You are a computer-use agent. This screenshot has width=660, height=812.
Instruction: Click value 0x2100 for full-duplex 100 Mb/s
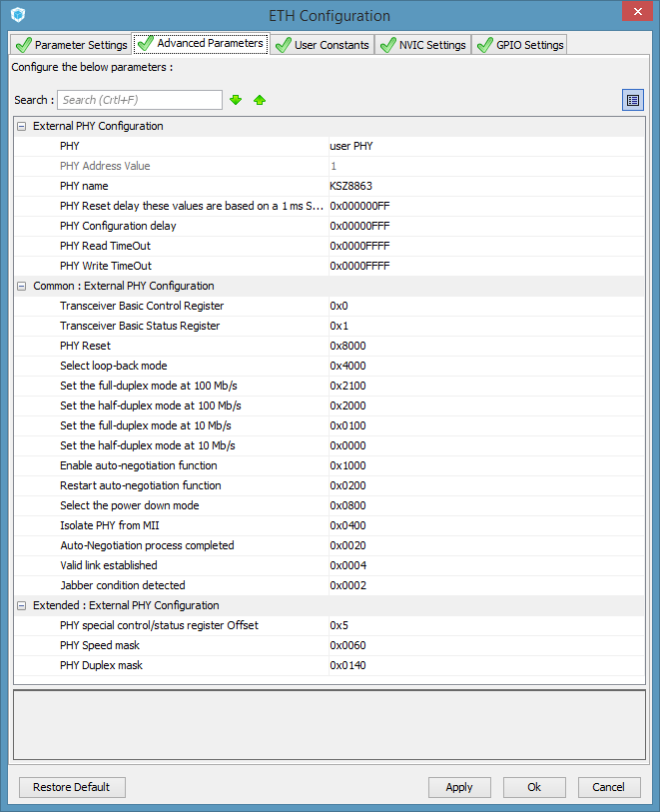pyautogui.click(x=347, y=386)
